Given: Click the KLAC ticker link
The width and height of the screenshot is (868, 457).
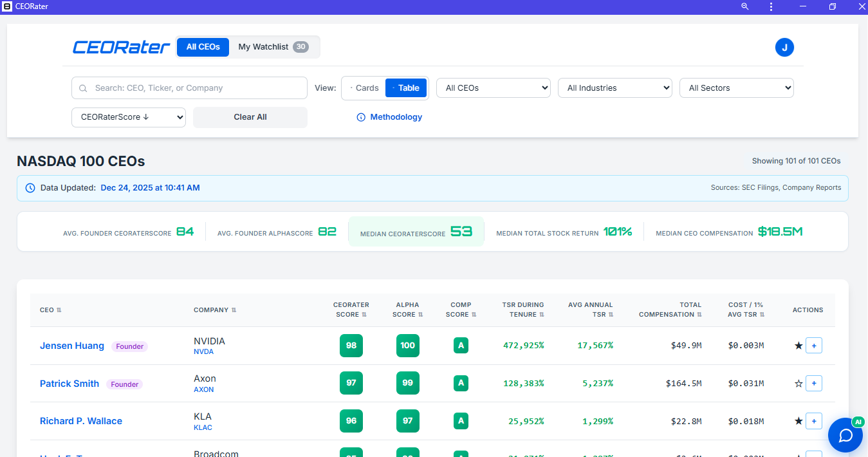Looking at the screenshot, I should pos(203,427).
